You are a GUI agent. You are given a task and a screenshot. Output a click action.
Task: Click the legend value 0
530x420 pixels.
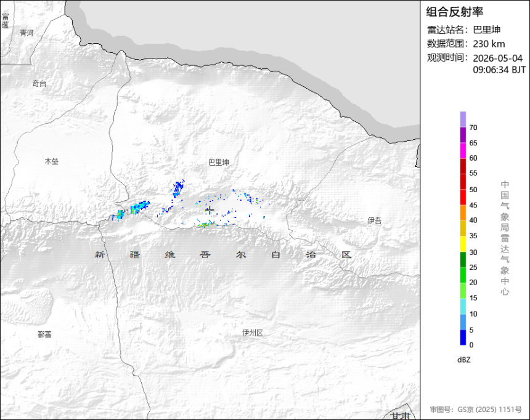point(471,345)
